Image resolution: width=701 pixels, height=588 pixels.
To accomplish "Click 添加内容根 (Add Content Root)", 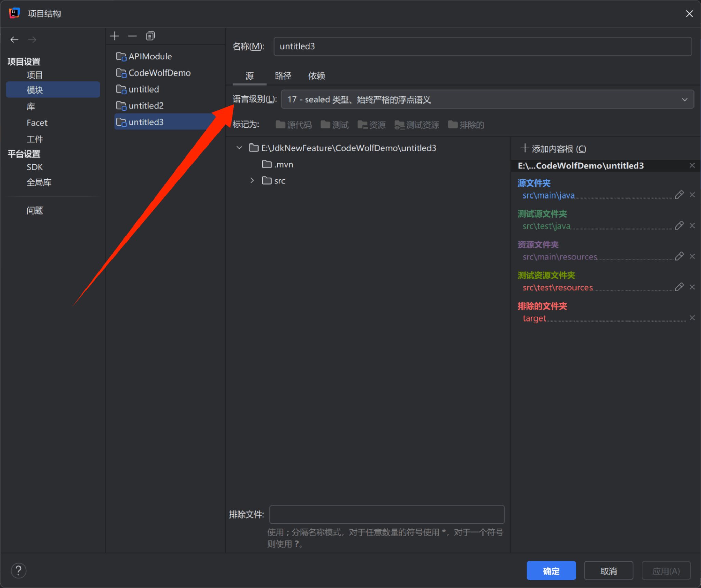I will point(553,149).
